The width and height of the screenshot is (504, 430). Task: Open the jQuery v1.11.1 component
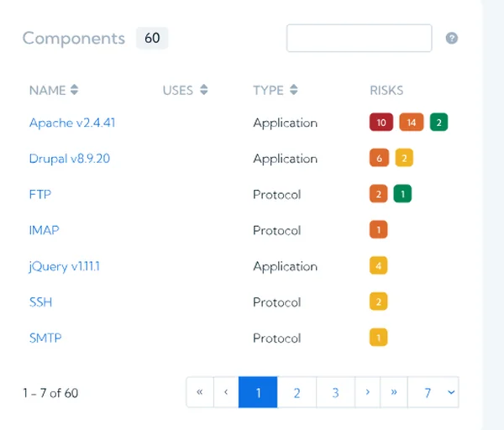coord(65,266)
